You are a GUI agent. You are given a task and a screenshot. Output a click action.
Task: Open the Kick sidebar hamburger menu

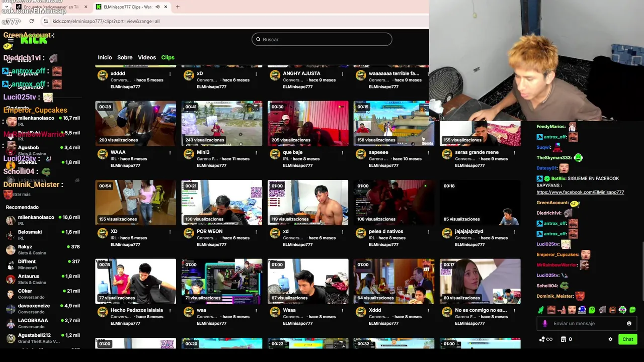tap(10, 40)
